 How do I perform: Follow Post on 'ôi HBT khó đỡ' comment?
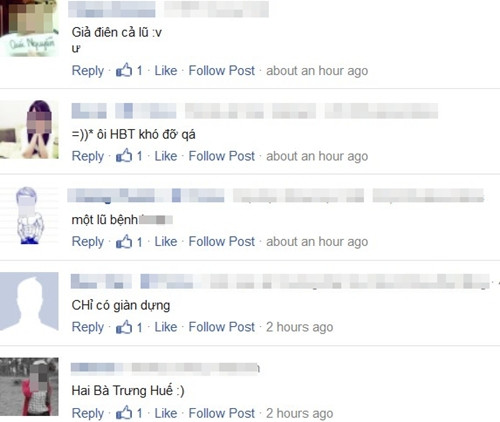tap(222, 156)
